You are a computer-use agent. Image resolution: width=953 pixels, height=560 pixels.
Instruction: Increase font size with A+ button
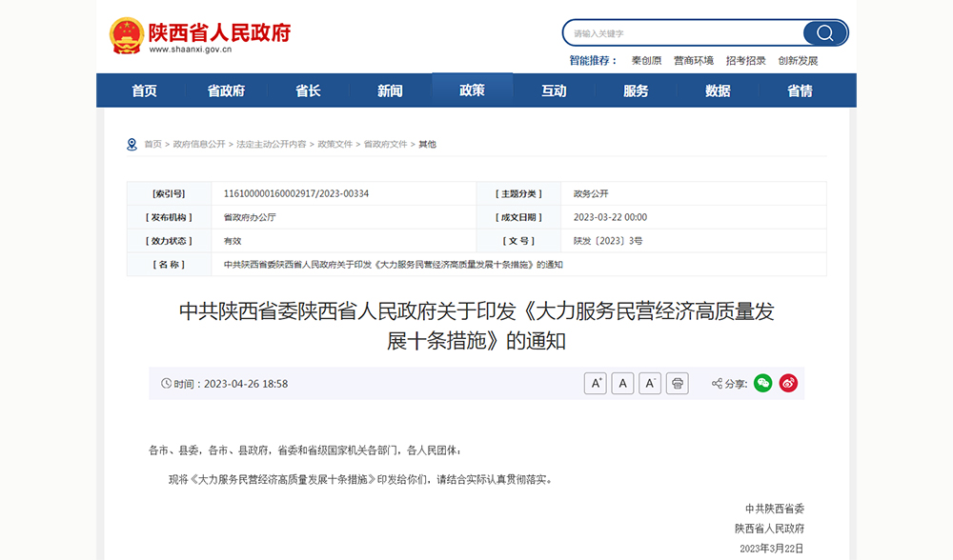pos(596,383)
